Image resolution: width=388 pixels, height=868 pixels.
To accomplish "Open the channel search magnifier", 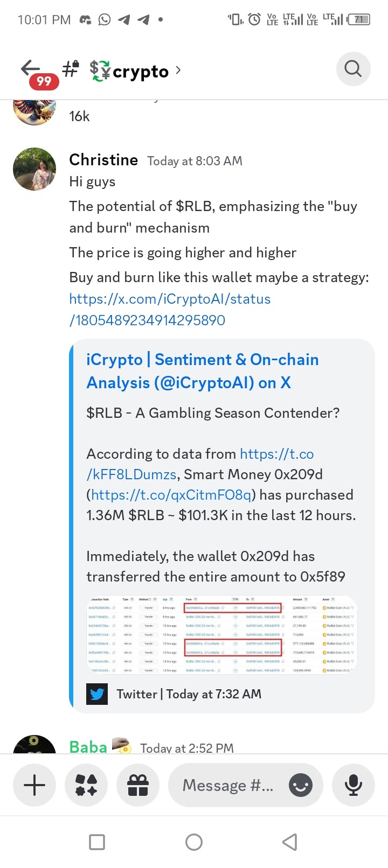I will tap(353, 69).
